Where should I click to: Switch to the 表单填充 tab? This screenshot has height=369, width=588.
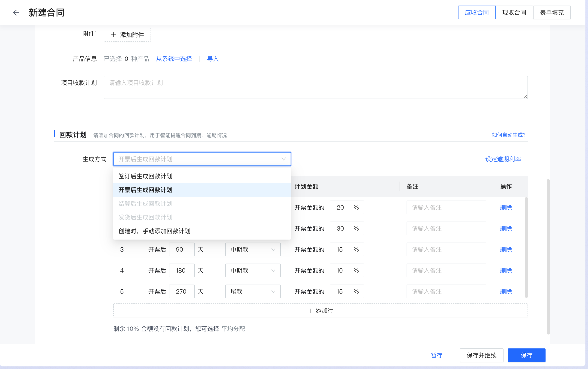point(552,12)
